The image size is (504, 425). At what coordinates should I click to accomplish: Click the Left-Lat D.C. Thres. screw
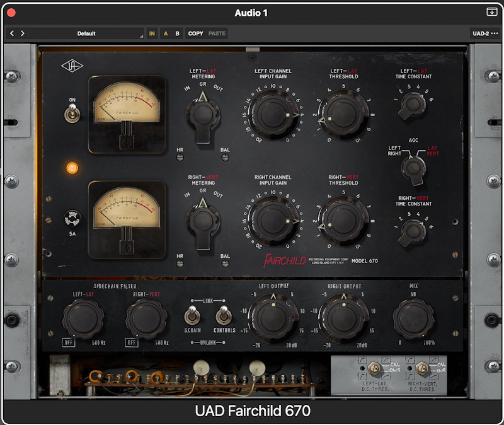(374, 368)
